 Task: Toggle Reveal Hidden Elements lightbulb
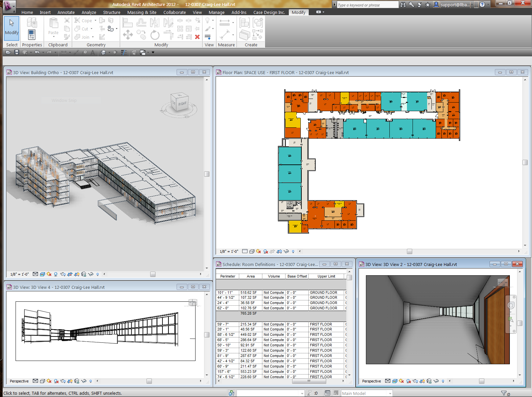(293, 251)
